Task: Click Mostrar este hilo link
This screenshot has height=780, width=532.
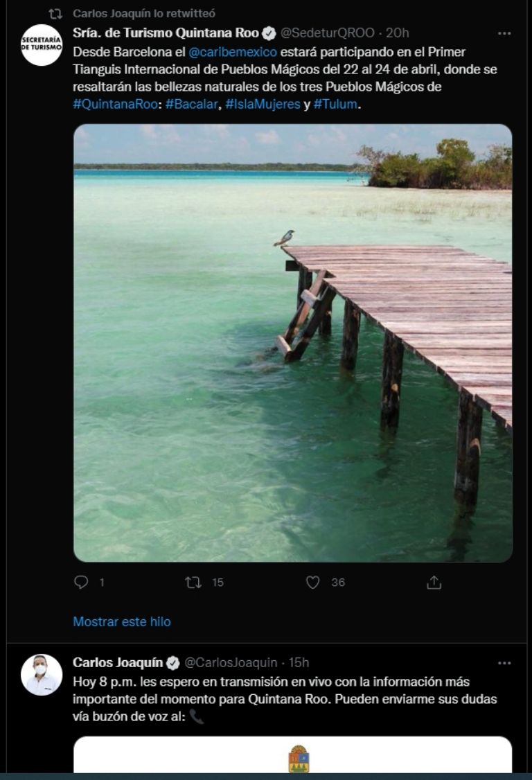Action: point(122,622)
